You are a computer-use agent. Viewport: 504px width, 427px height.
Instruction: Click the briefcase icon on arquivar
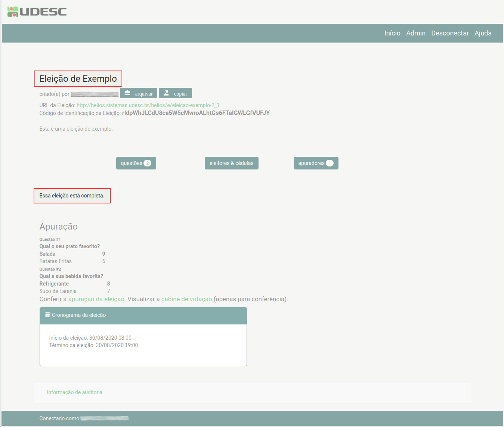click(127, 93)
